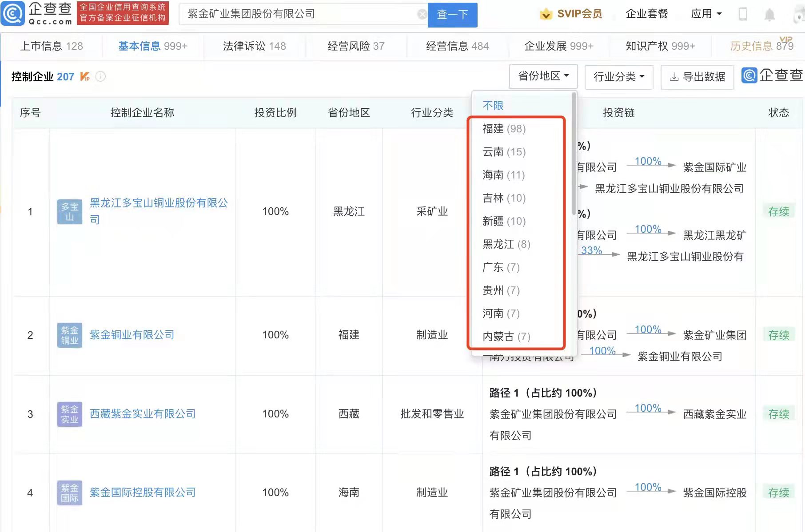Click 状态 column header

[x=779, y=113]
